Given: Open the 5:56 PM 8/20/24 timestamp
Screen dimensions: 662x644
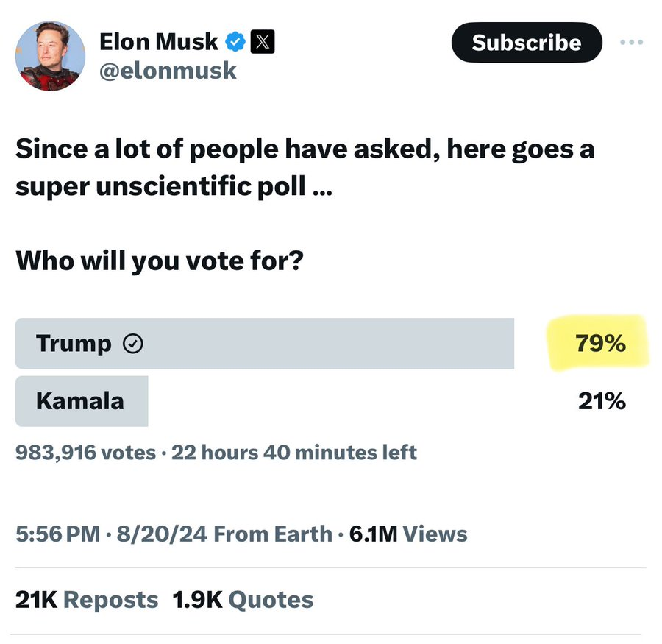Looking at the screenshot, I should pos(112,534).
